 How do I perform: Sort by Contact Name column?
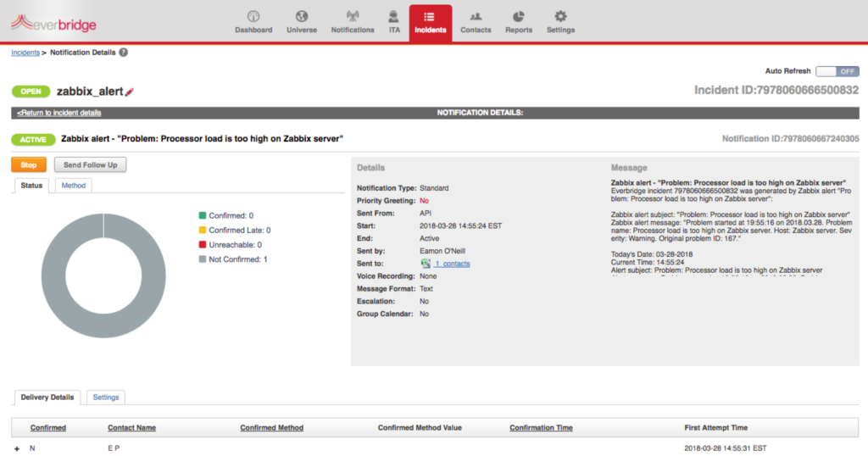131,428
